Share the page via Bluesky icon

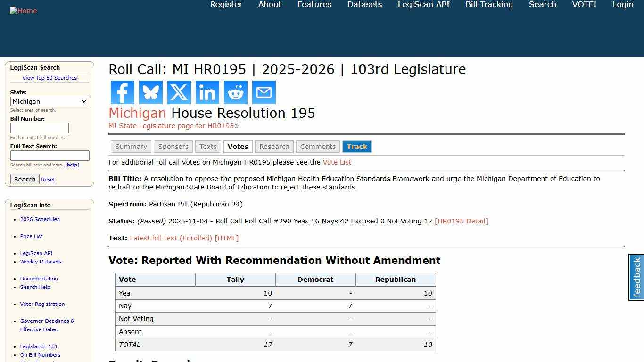150,92
